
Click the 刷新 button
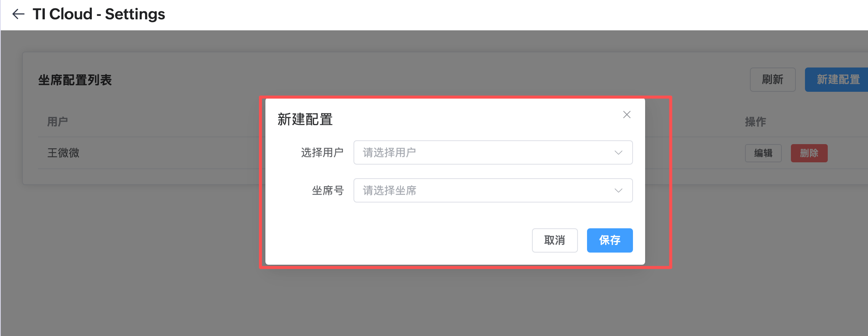772,80
